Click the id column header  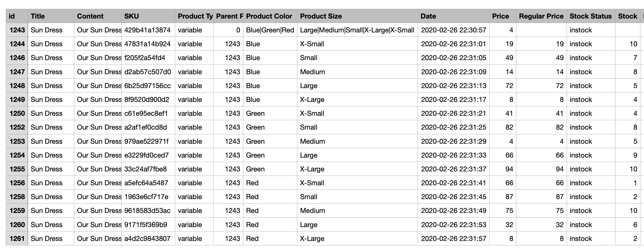[x=17, y=16]
